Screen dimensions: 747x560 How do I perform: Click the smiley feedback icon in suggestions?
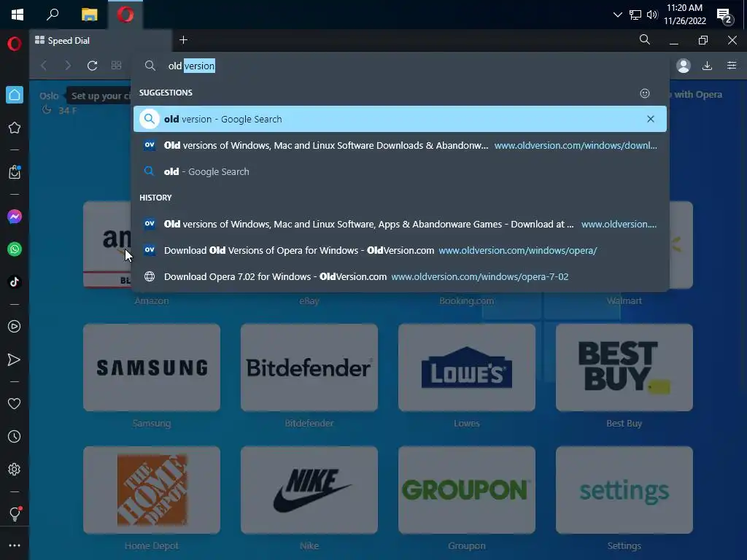645,93
